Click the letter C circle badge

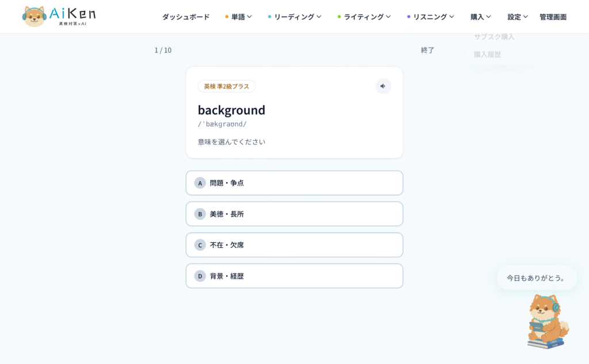click(200, 245)
